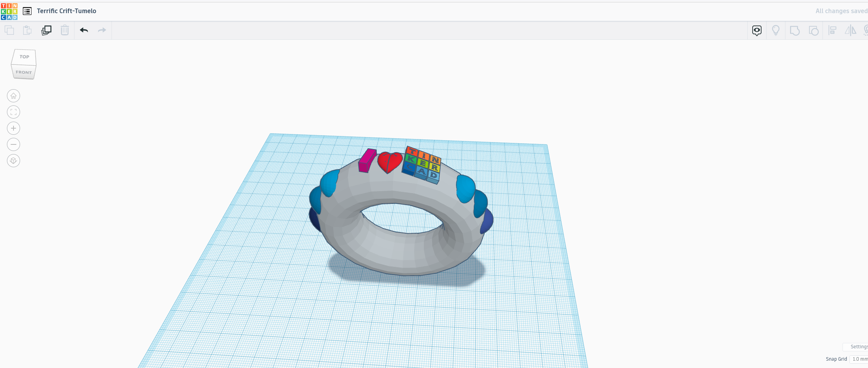Zoom out with the minus button
The width and height of the screenshot is (868, 368).
point(14,144)
